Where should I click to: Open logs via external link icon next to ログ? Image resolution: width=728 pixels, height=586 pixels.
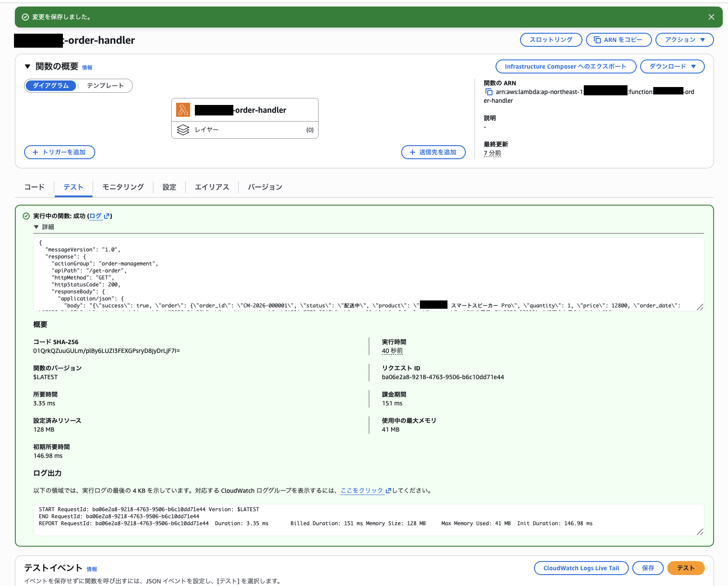pos(106,216)
